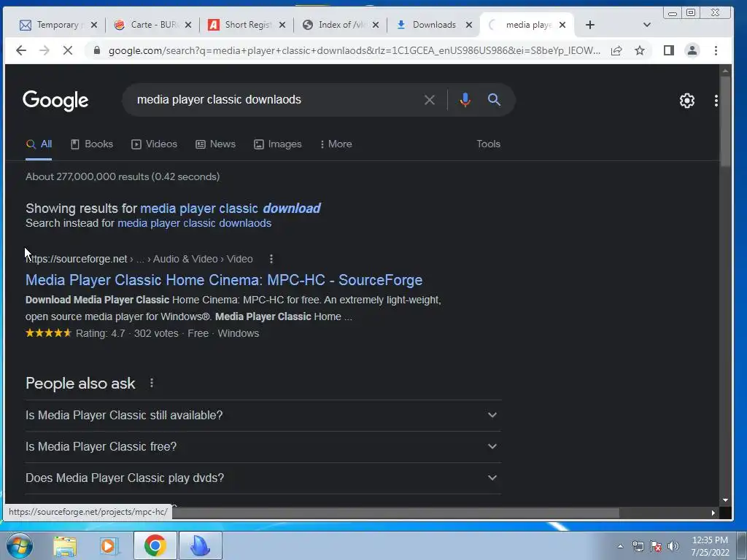Open the More search filters menu
747x560 pixels.
[x=336, y=144]
